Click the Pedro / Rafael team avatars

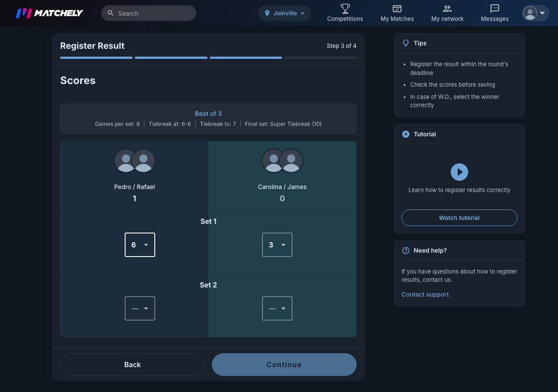135,161
